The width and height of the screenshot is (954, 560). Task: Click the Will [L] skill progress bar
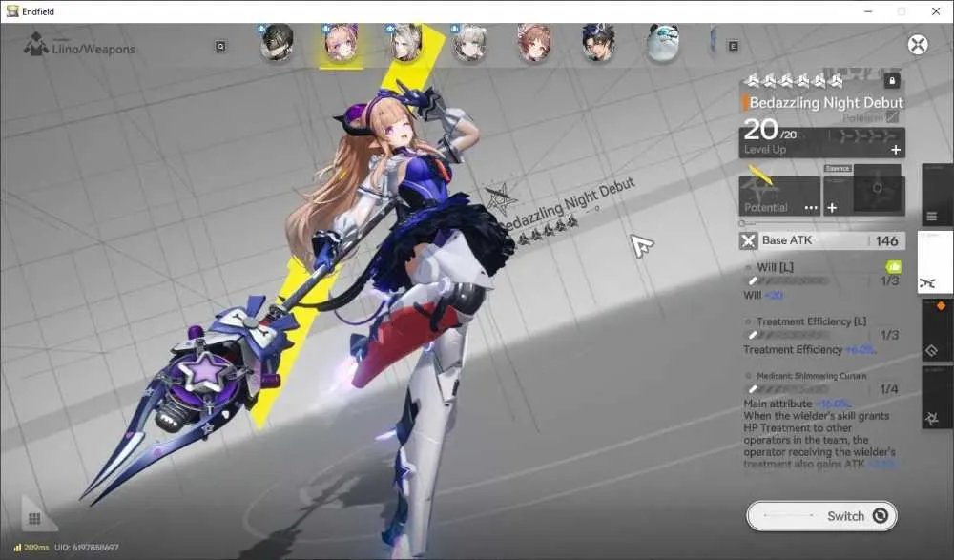pos(790,281)
